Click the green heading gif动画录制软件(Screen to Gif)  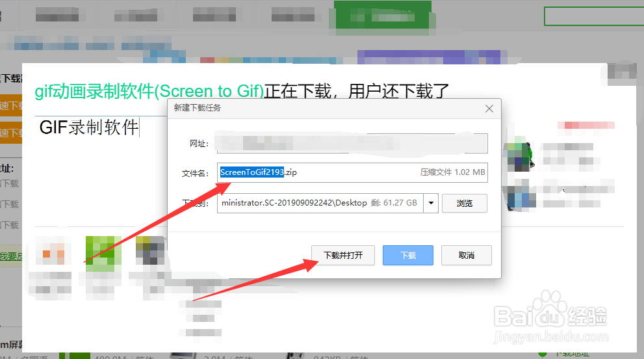(x=149, y=91)
